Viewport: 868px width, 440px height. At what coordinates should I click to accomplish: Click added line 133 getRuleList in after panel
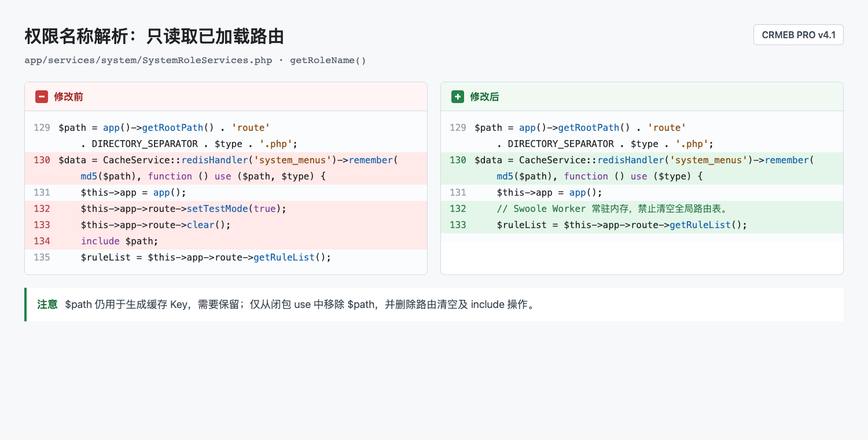pyautogui.click(x=622, y=225)
